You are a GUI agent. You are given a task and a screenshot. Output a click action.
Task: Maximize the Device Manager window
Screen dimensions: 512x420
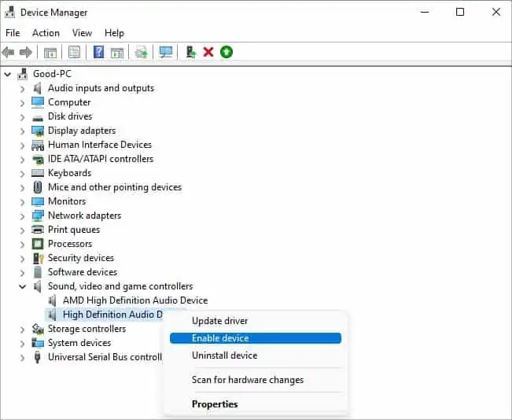tap(460, 12)
